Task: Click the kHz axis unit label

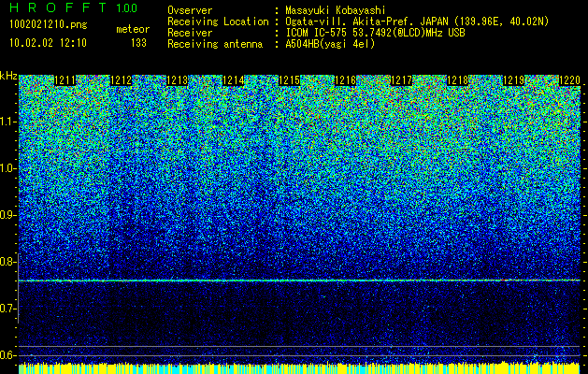Action: [8, 76]
